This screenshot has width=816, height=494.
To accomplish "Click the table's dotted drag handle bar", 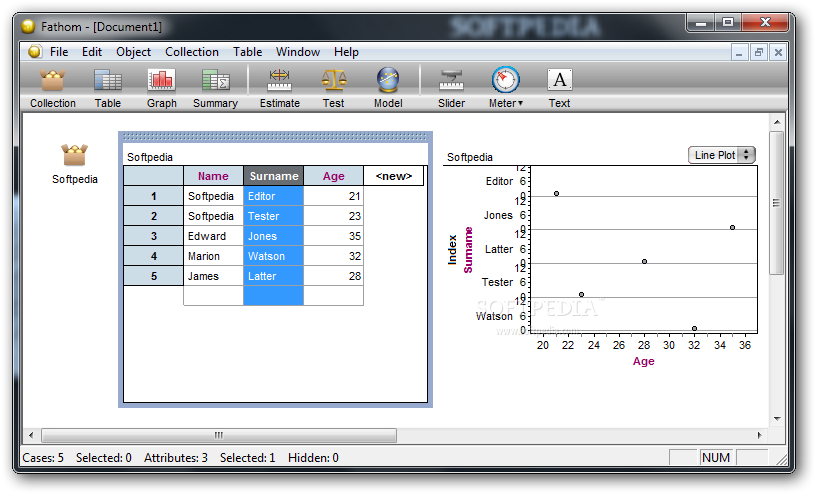I will click(275, 137).
